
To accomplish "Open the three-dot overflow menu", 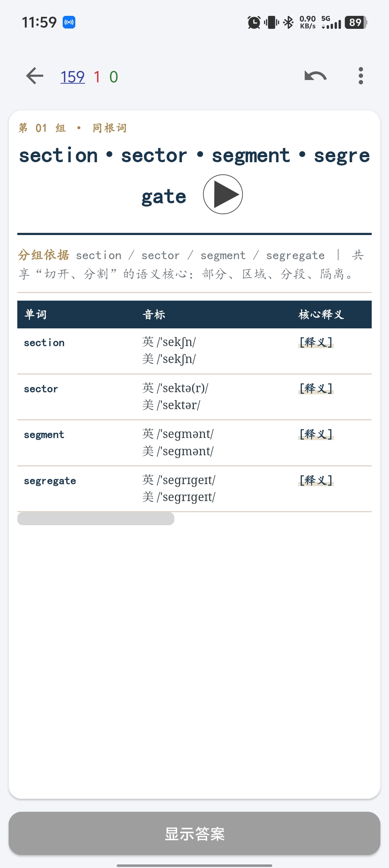I will click(x=361, y=76).
